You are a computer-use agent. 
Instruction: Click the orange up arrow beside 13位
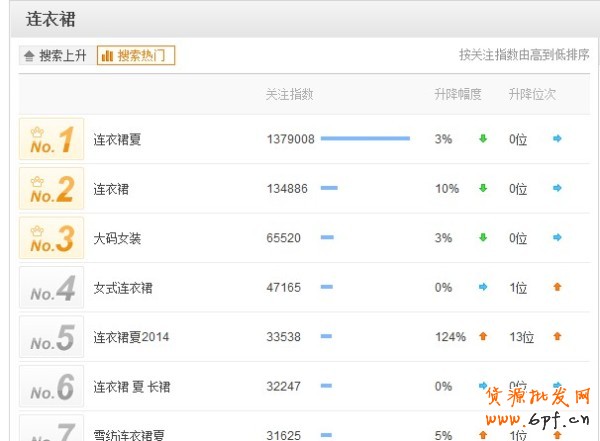click(557, 337)
